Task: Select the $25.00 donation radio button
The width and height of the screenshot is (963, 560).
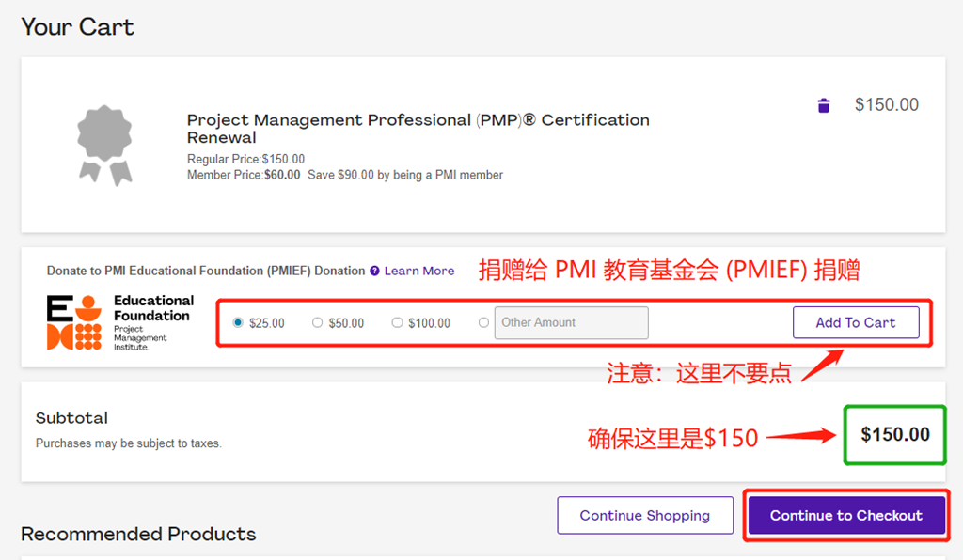Action: [x=238, y=322]
